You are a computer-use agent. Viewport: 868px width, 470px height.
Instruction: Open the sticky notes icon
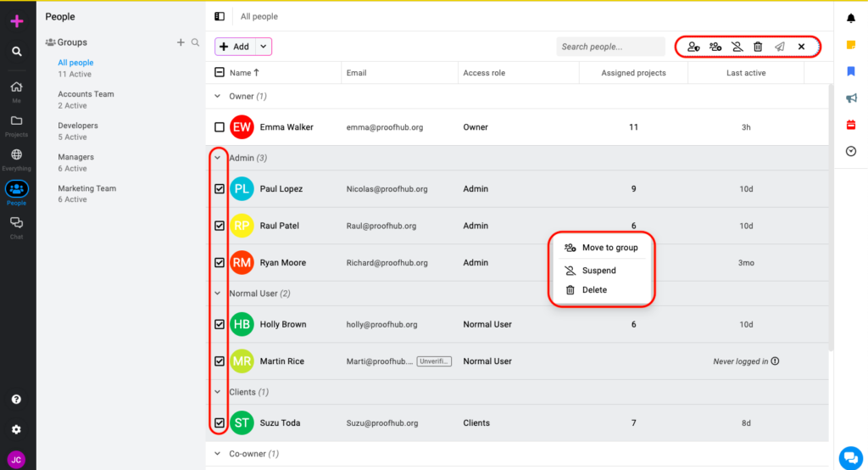(851, 45)
